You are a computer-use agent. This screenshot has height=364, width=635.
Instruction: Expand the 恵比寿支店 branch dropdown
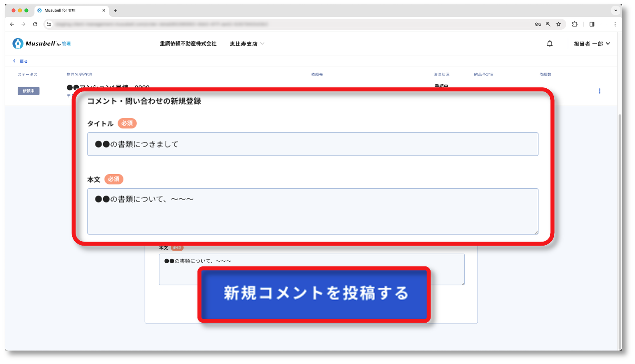click(247, 44)
